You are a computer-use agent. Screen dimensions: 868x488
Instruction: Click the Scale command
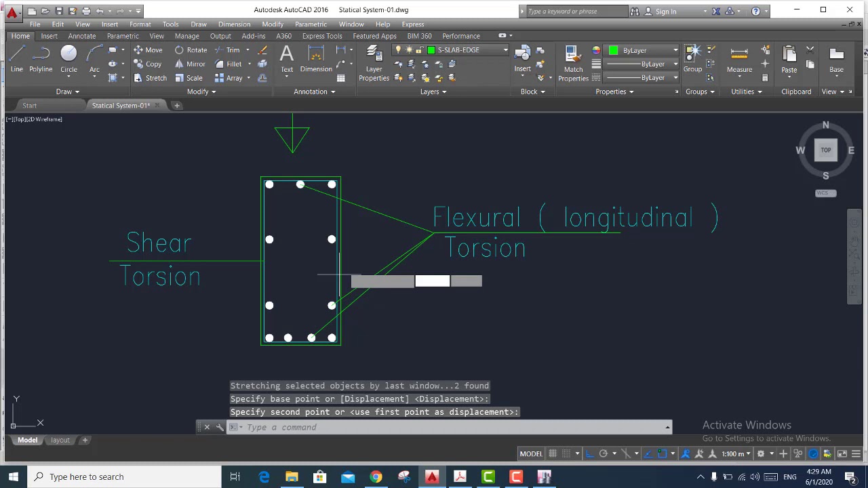tap(189, 78)
